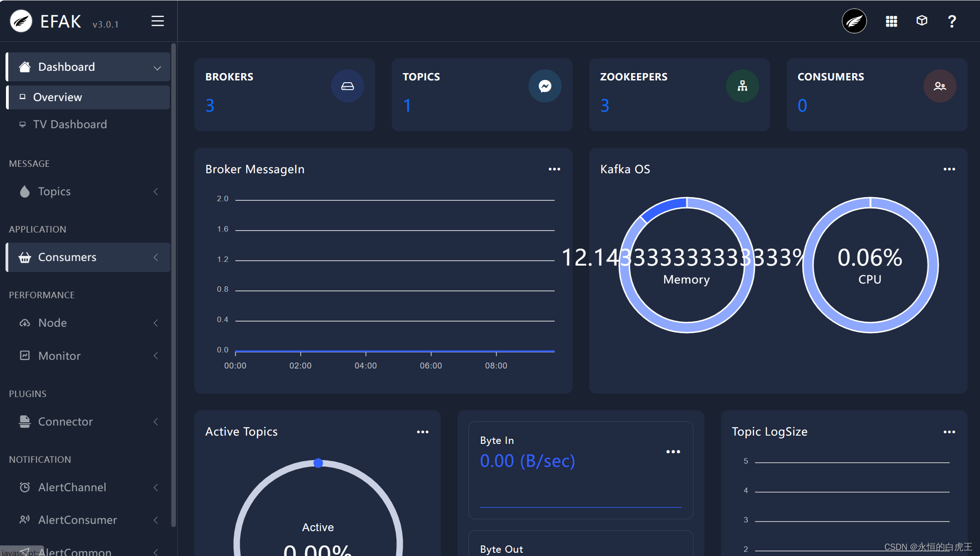Click the grid apps icon in header
980x556 pixels.
(891, 21)
